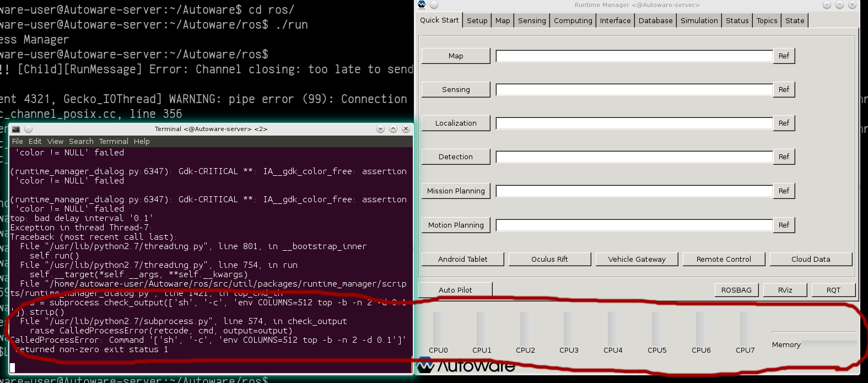Toggle the Sensing launch button
Screen dimensions: 868x383
(x=456, y=90)
